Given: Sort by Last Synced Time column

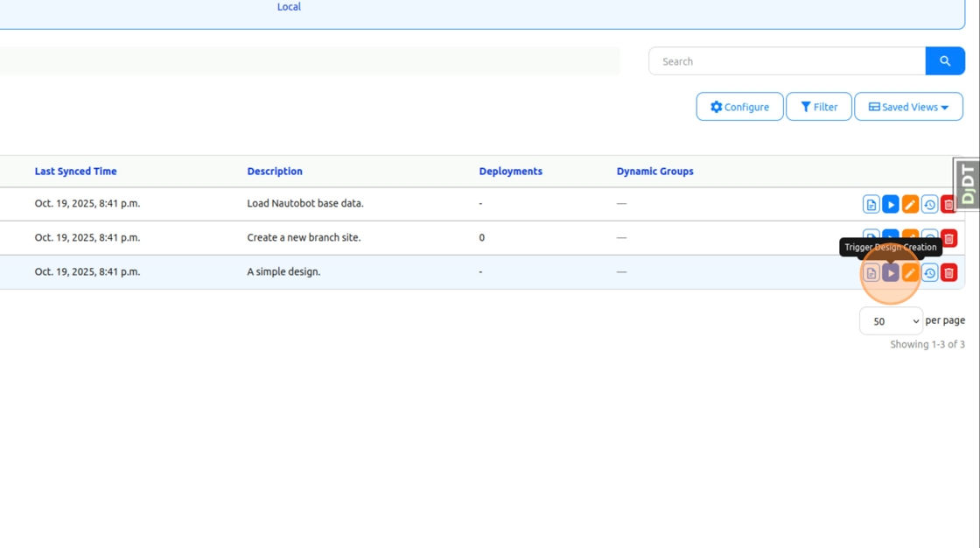Looking at the screenshot, I should click(x=75, y=172).
